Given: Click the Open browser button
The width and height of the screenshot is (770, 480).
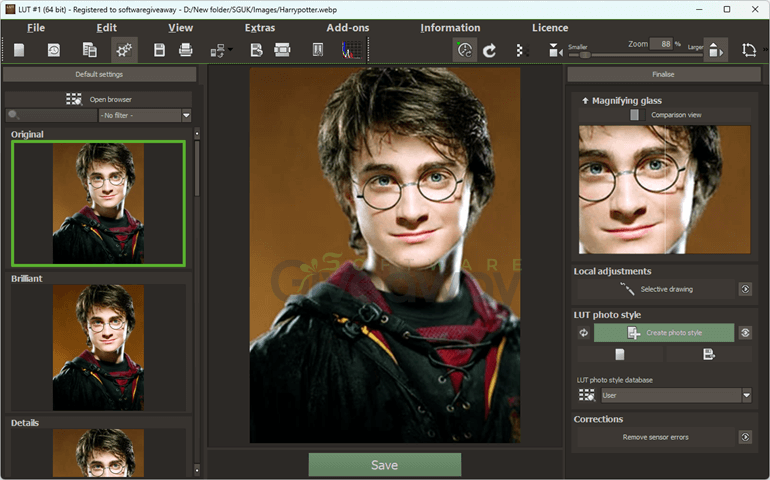Looking at the screenshot, I should pyautogui.click(x=99, y=99).
